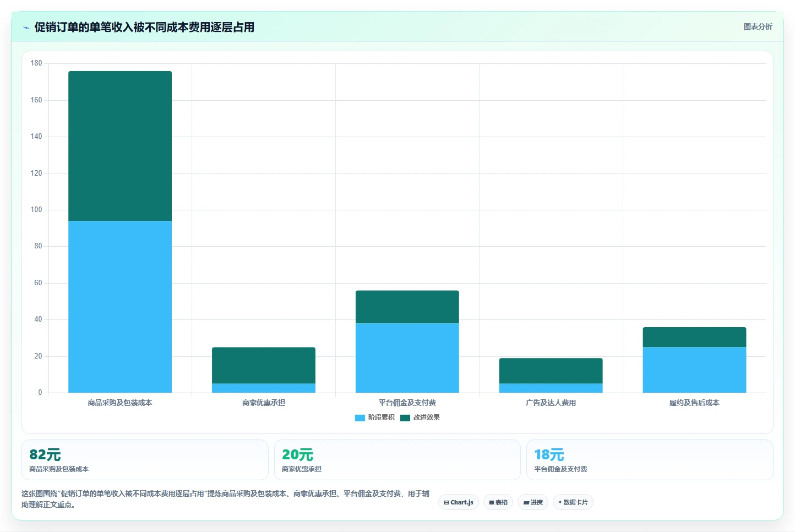Toggle the 改进效果 legend swatch
The image size is (795, 532).
point(405,418)
